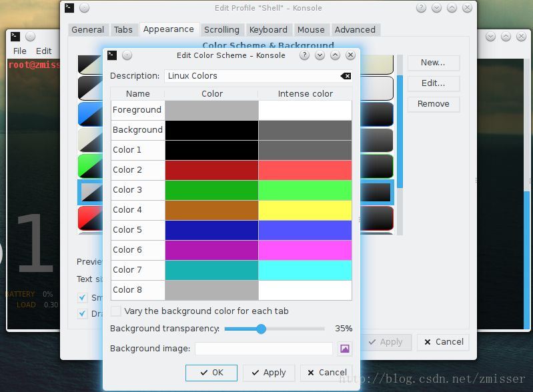Pick the Foreground intense color swatch
This screenshot has width=533, height=392.
click(306, 110)
